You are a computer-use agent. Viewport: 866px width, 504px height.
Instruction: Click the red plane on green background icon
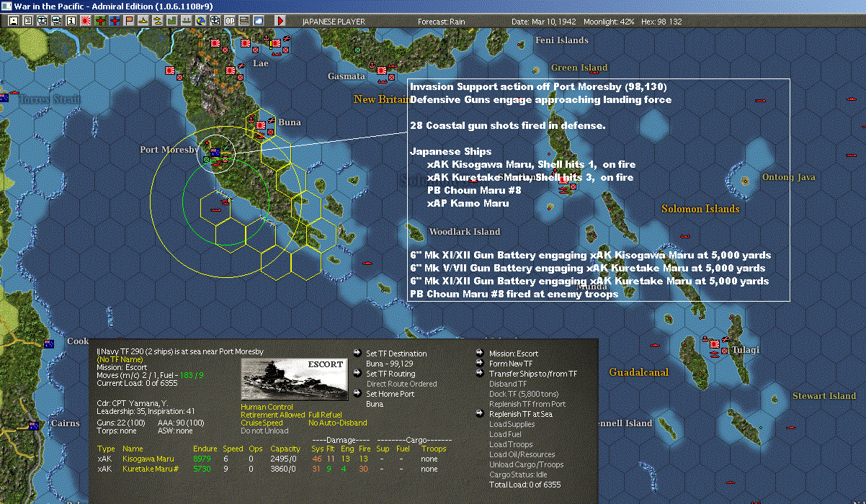(100, 21)
